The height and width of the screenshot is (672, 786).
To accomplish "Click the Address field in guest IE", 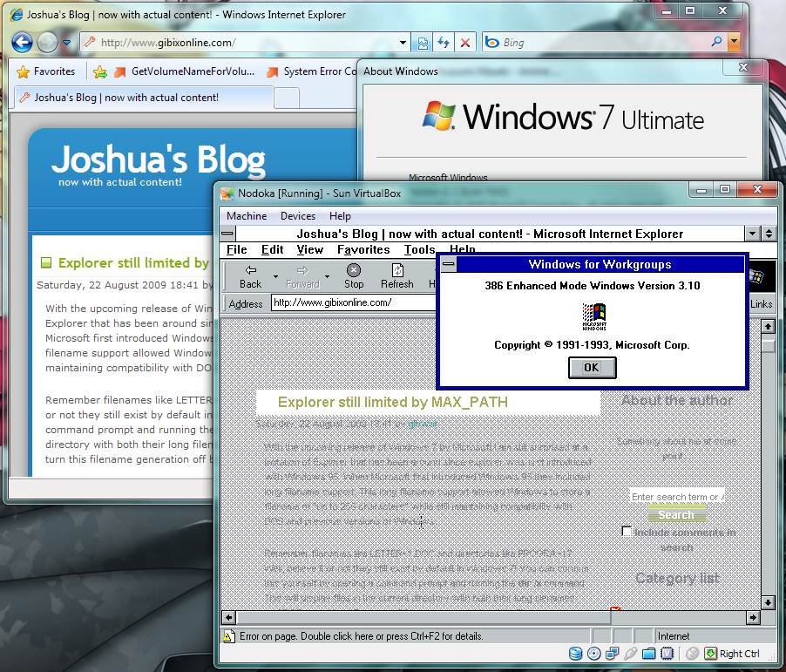I will pos(354,302).
